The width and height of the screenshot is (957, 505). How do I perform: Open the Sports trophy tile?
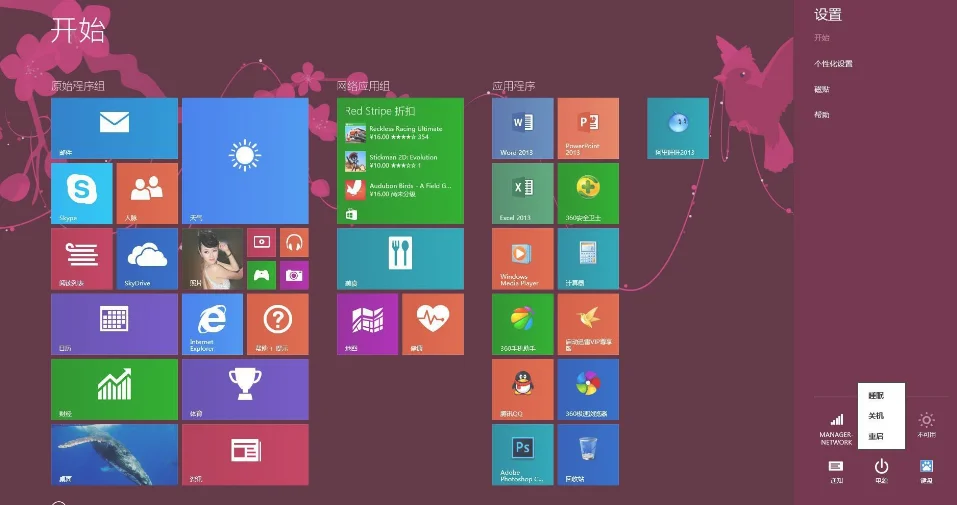pyautogui.click(x=245, y=390)
